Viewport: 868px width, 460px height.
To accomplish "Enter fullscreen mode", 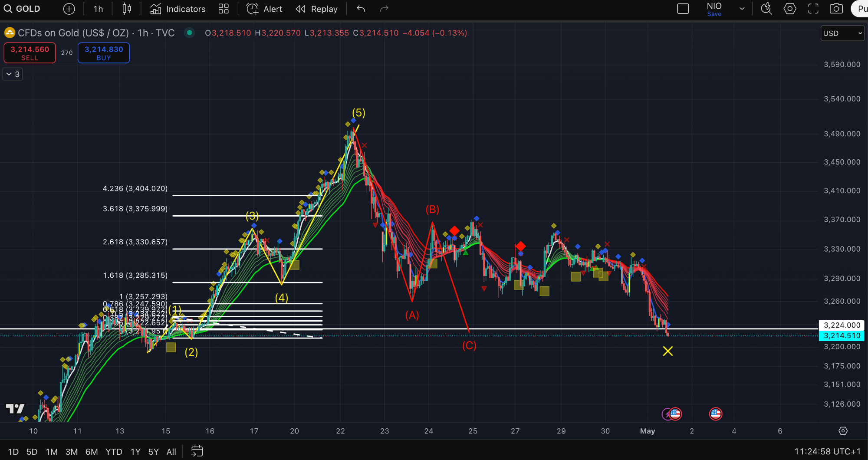I will [813, 9].
